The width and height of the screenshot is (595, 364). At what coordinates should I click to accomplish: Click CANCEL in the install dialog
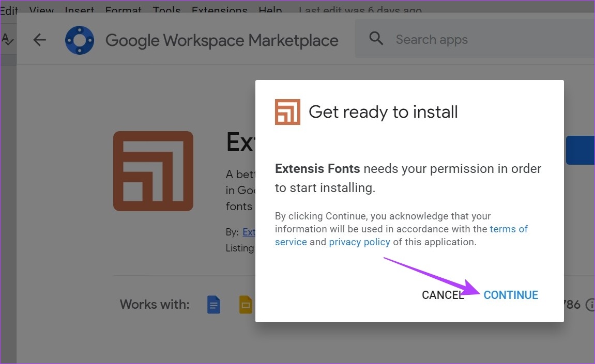coord(443,295)
